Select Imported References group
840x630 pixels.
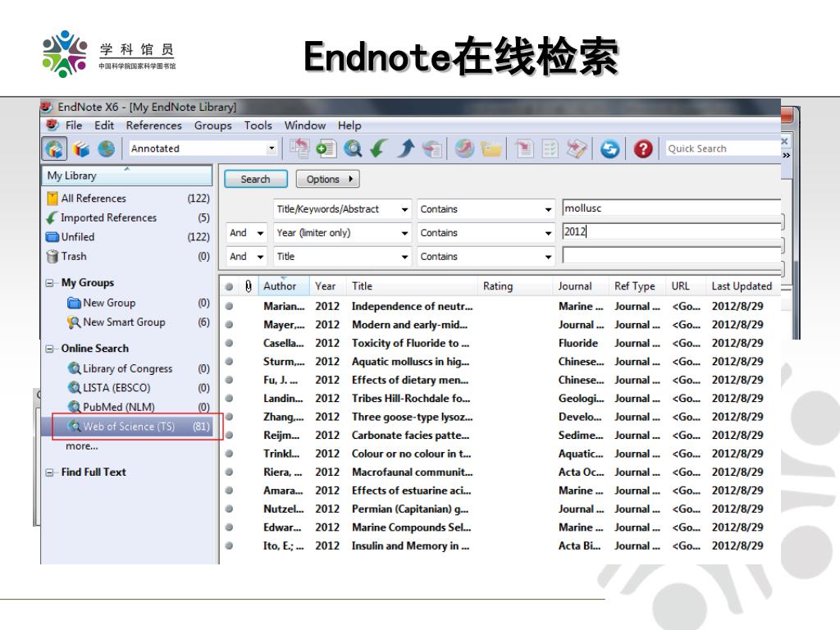[x=127, y=217]
